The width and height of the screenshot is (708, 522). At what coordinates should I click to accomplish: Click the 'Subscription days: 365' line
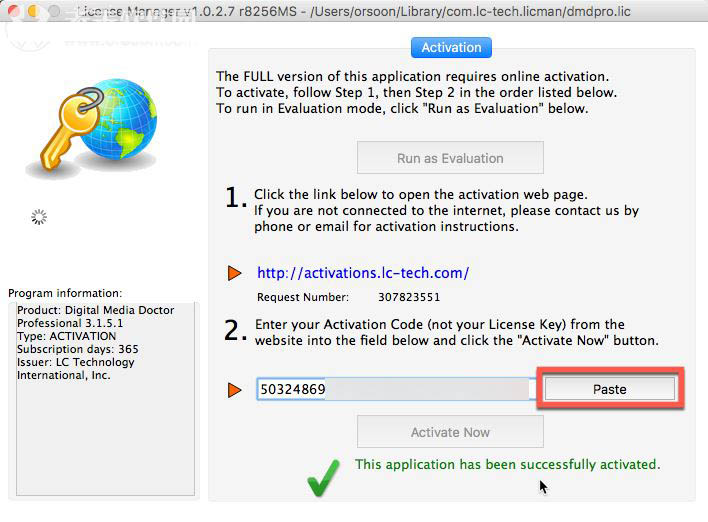78,349
